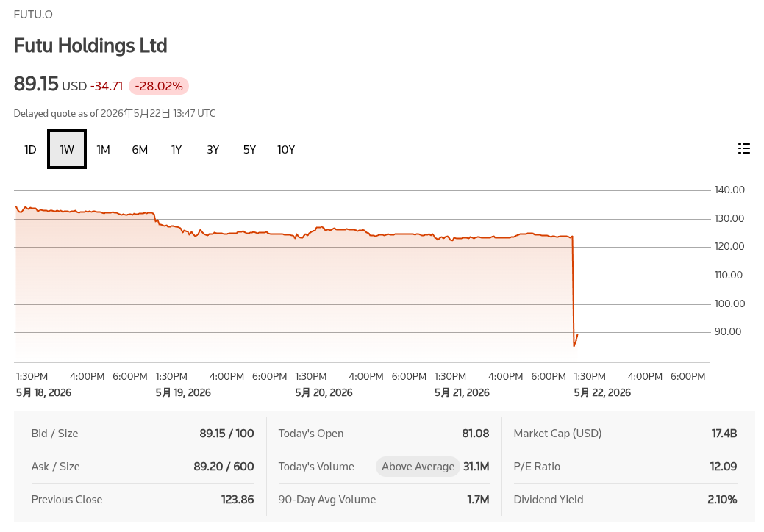Switch chart to 1M range
Image resolution: width=764 pixels, height=532 pixels.
103,149
